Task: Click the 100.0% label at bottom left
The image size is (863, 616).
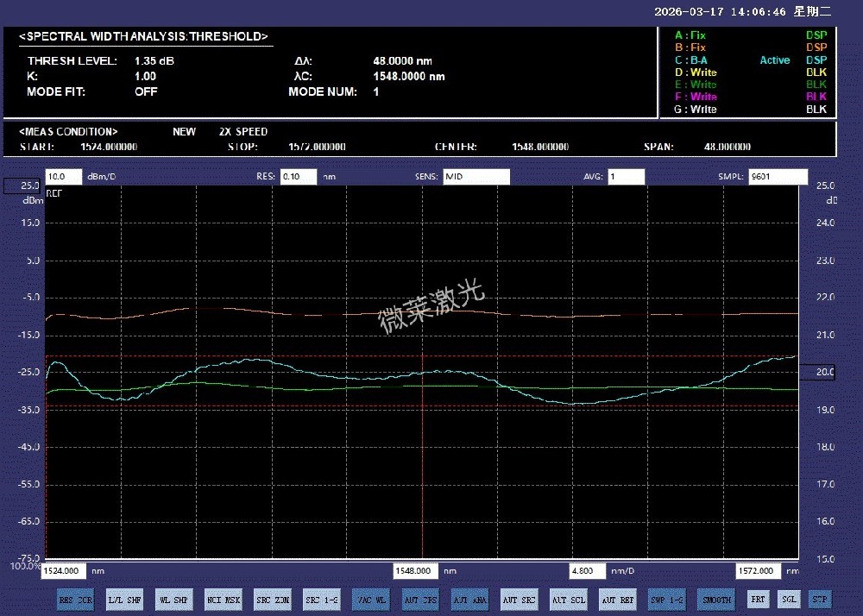Action: pos(25,566)
